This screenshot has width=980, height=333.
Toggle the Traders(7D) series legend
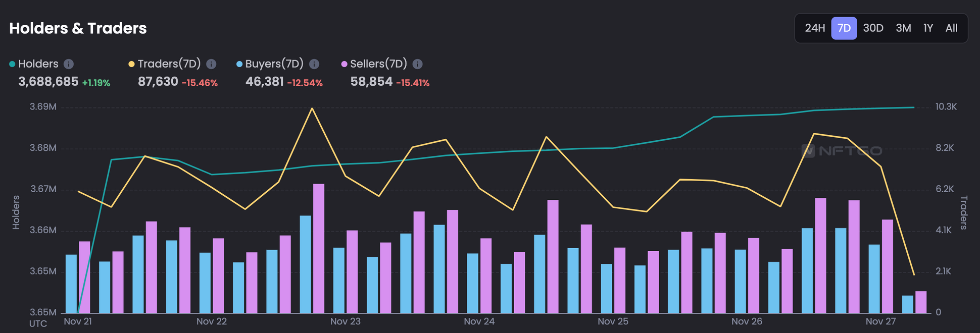[169, 64]
